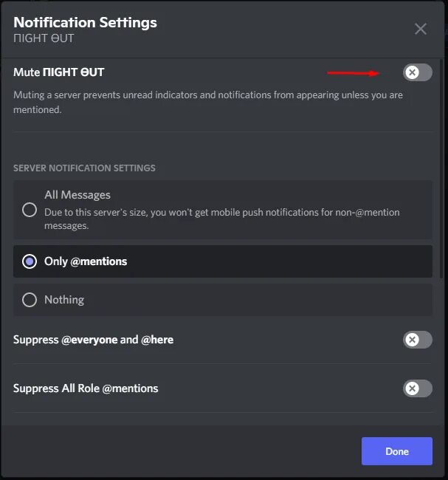Confirm settings with the Done button
448x480 pixels.
coord(397,451)
